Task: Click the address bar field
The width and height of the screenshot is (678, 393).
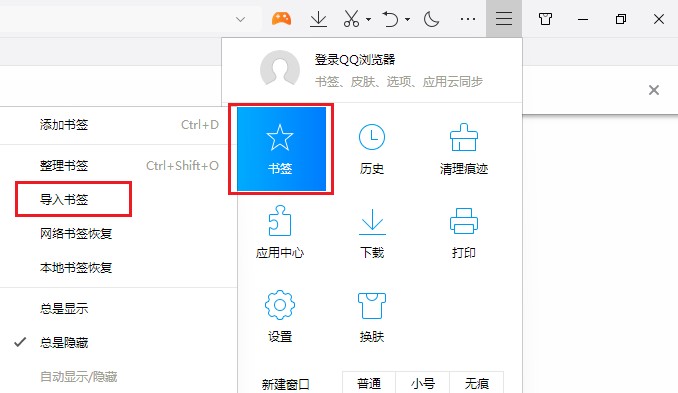Action: pyautogui.click(x=130, y=19)
